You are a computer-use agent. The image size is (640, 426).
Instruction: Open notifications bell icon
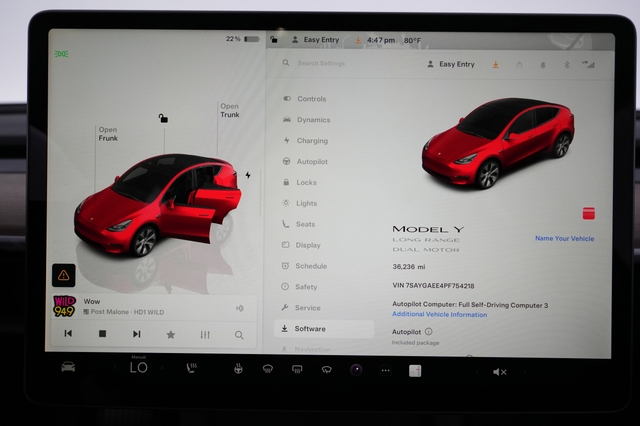tap(543, 65)
